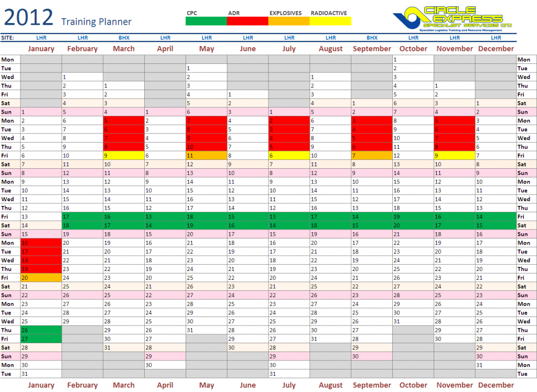Click the 2012 year title
This screenshot has width=537, height=392.
point(29,17)
